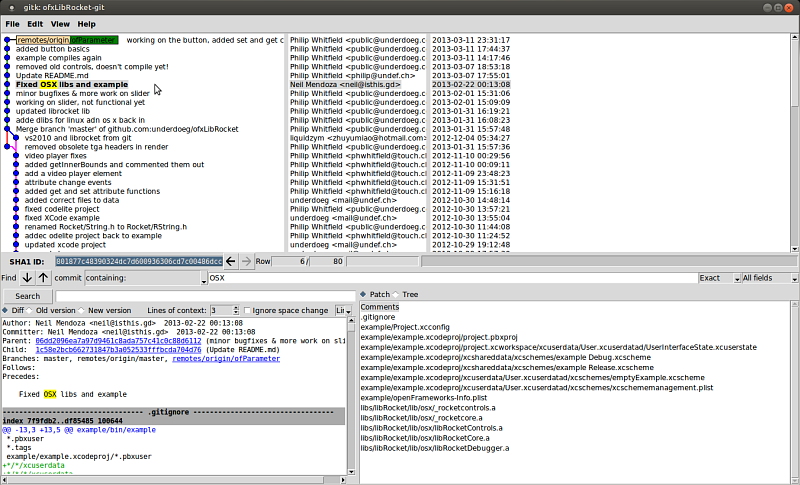The height and width of the screenshot is (485, 800).
Task: Click the ofParameter green branch tag
Action: pyautogui.click(x=94, y=40)
